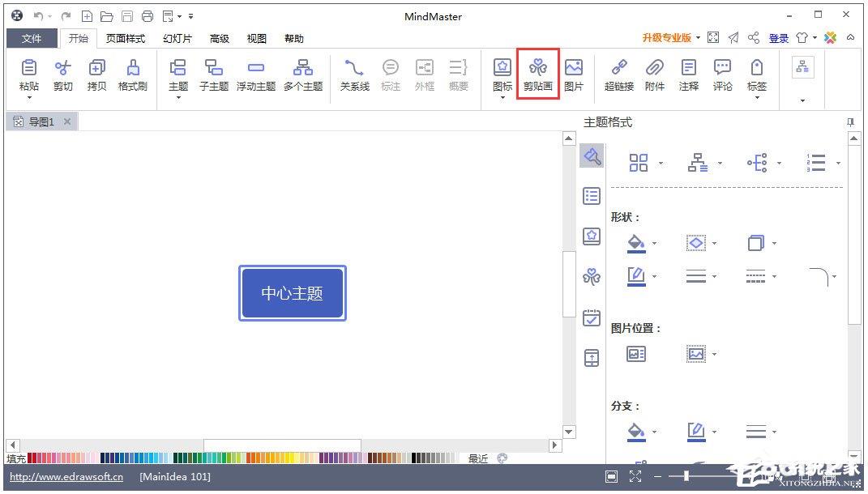The height and width of the screenshot is (494, 868).
Task: Select the Cut (剪切) tool
Action: (62, 69)
